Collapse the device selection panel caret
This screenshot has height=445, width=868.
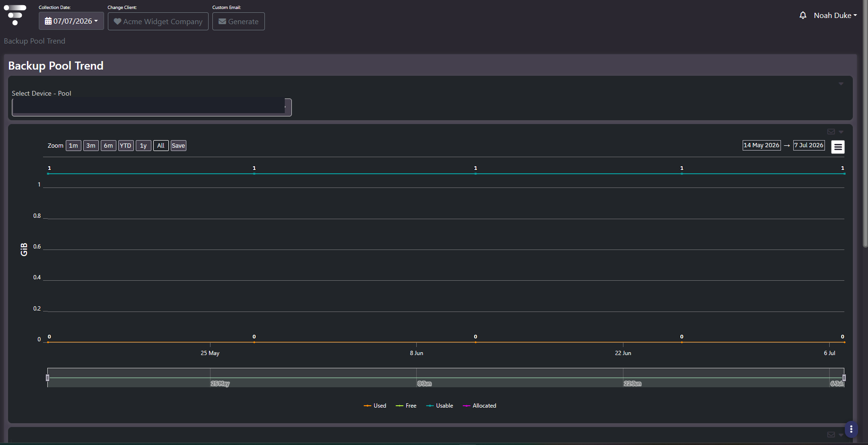pyautogui.click(x=841, y=84)
